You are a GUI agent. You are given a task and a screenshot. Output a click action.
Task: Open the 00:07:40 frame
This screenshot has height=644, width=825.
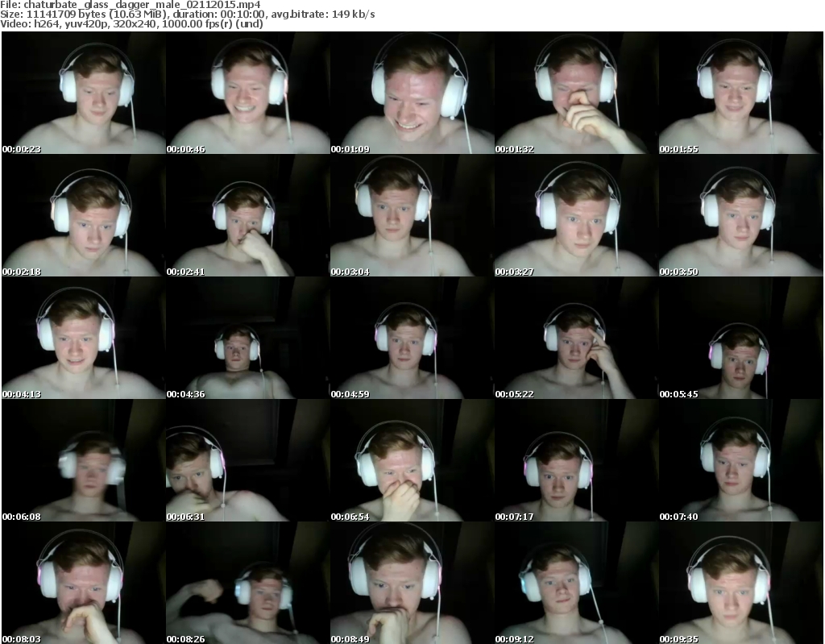point(741,461)
